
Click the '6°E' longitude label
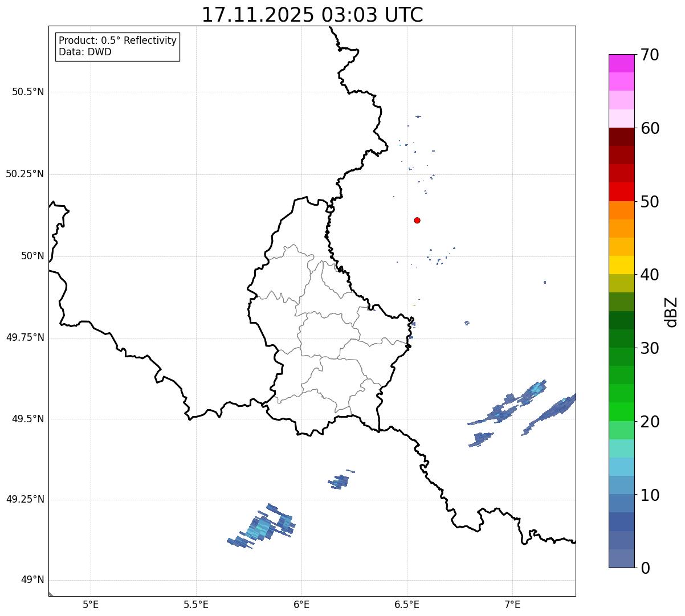(301, 604)
